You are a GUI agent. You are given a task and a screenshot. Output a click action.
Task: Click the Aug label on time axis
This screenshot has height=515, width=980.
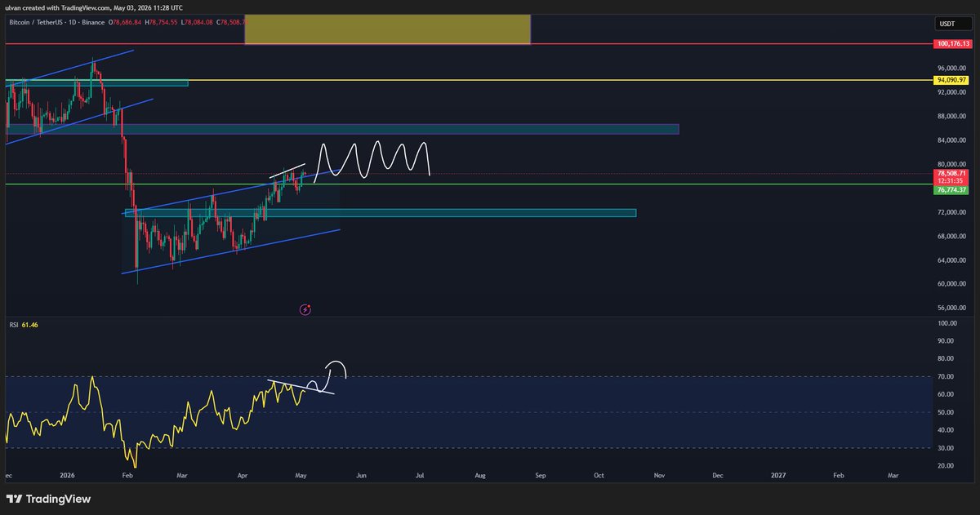tap(480, 474)
